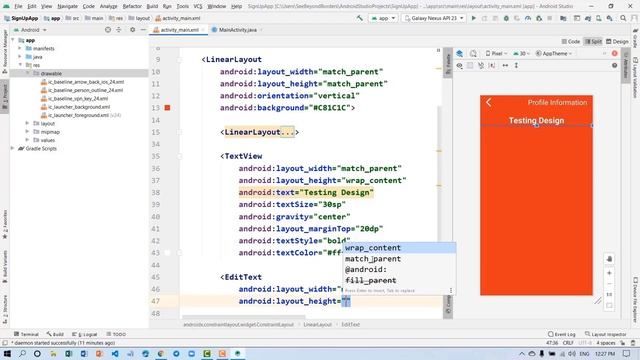The image size is (640, 360).
Task: Click the Zoom In plus button in preview
Action: [x=609, y=273]
